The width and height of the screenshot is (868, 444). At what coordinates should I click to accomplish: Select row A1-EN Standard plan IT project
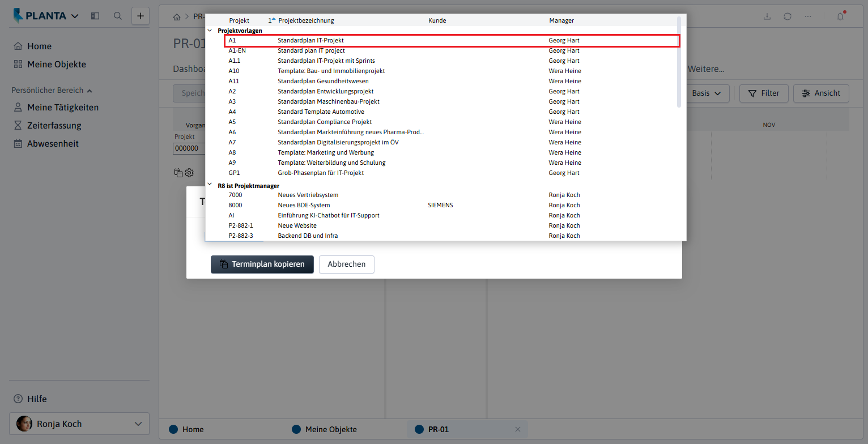(x=443, y=51)
